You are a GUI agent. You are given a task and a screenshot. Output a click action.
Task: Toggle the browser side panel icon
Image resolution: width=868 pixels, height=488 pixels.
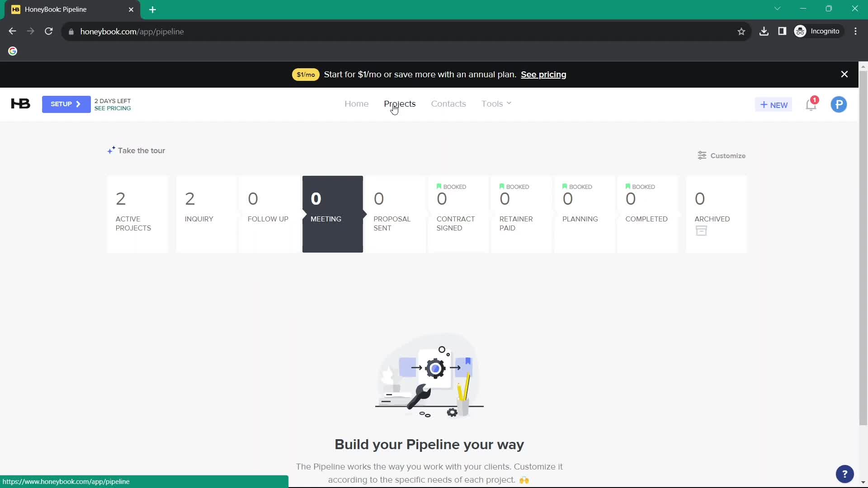(782, 31)
